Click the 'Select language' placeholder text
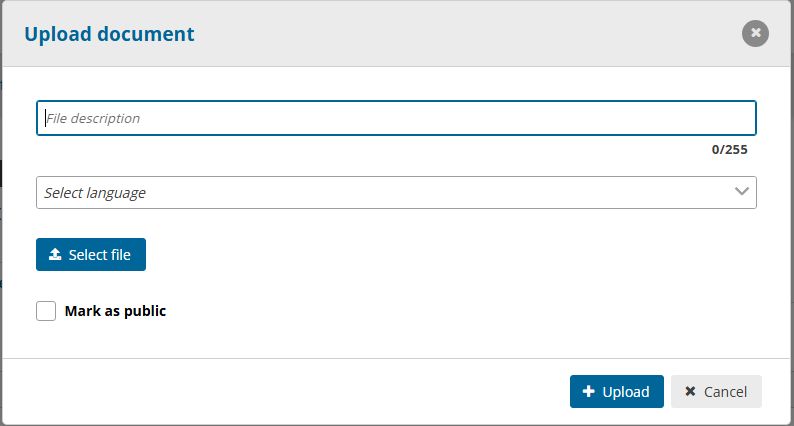Screen dimensions: 794x426 [95, 193]
